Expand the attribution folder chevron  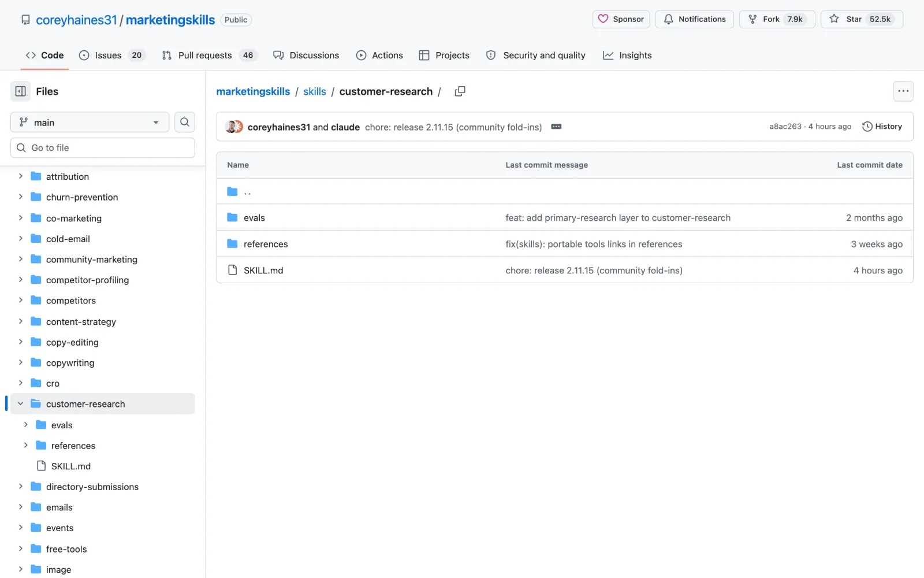click(20, 176)
